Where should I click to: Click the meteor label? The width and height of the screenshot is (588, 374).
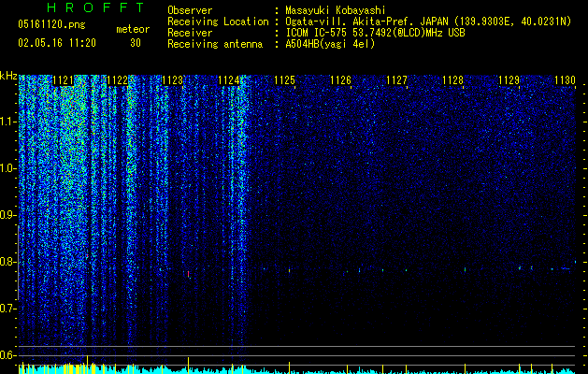tap(133, 29)
